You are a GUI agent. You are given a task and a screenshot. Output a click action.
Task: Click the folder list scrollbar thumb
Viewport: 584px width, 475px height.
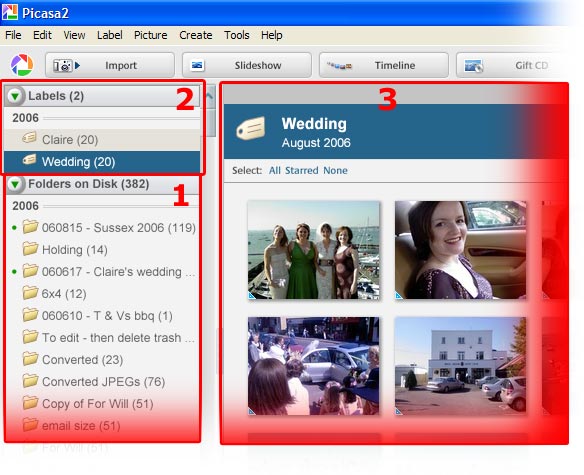[211, 122]
